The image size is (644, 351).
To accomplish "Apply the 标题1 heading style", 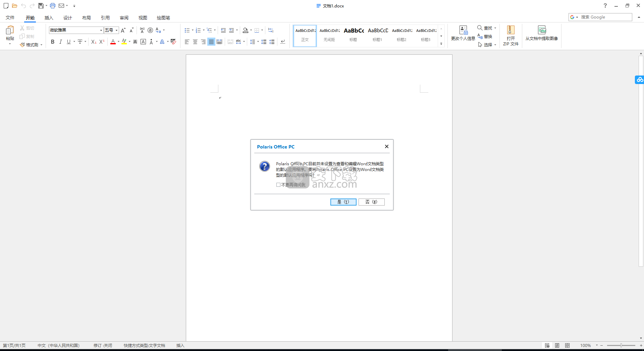I will (377, 35).
